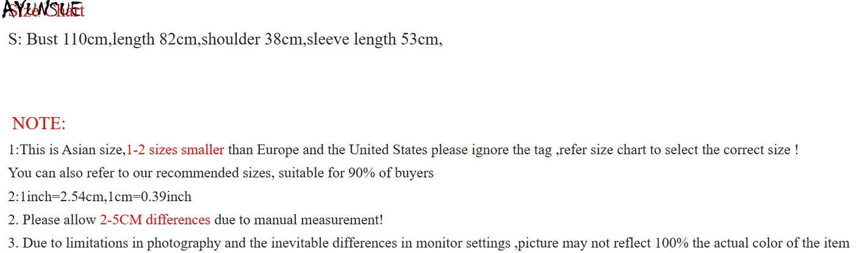Click 'suitable for 90% of buyers' text
This screenshot has height=253, width=868.
pyautogui.click(x=356, y=173)
